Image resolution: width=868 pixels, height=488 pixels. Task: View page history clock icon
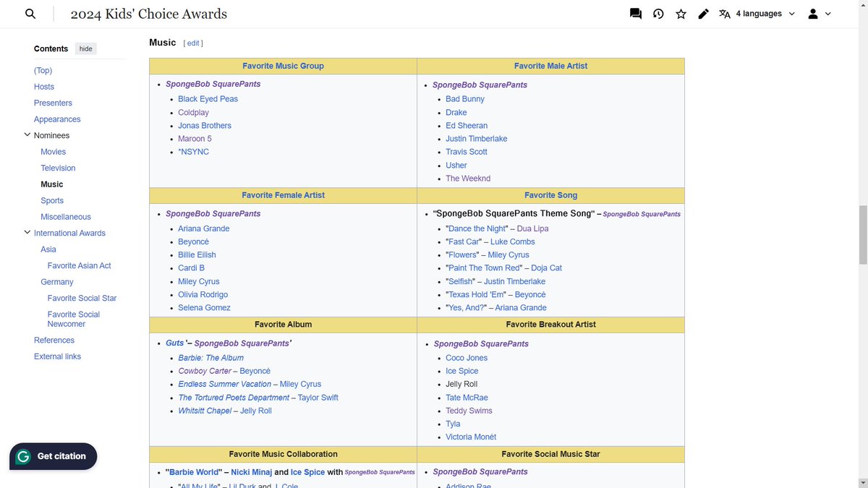[x=658, y=14]
